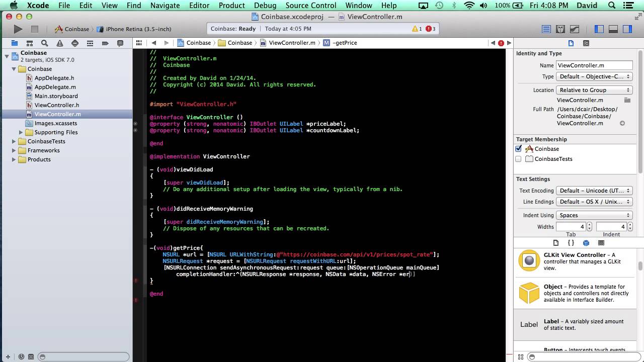Show the Code Snippet library

[x=571, y=243]
